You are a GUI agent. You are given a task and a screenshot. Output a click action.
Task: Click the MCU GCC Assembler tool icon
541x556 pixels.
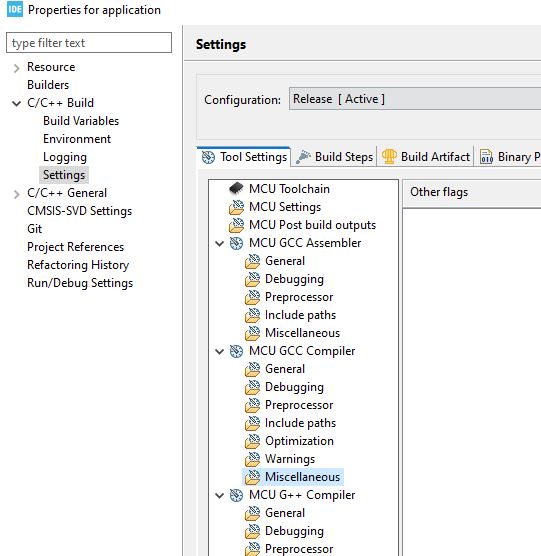click(x=236, y=243)
